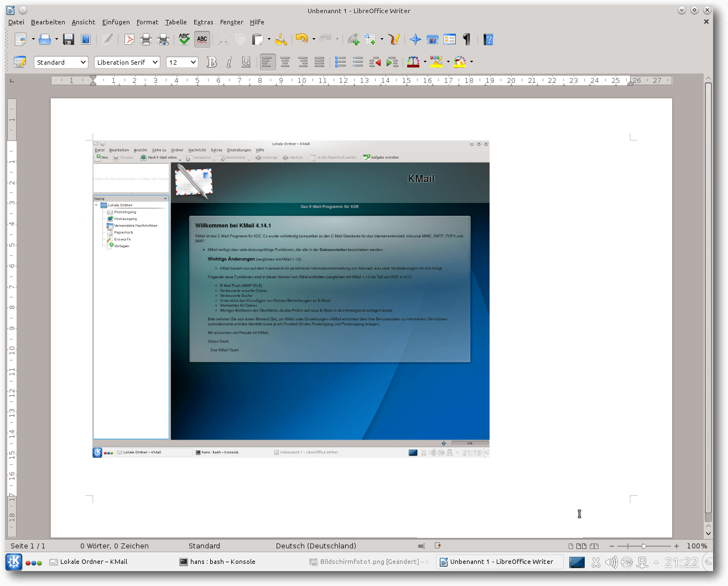
Task: Undo the last action
Action: tap(301, 39)
